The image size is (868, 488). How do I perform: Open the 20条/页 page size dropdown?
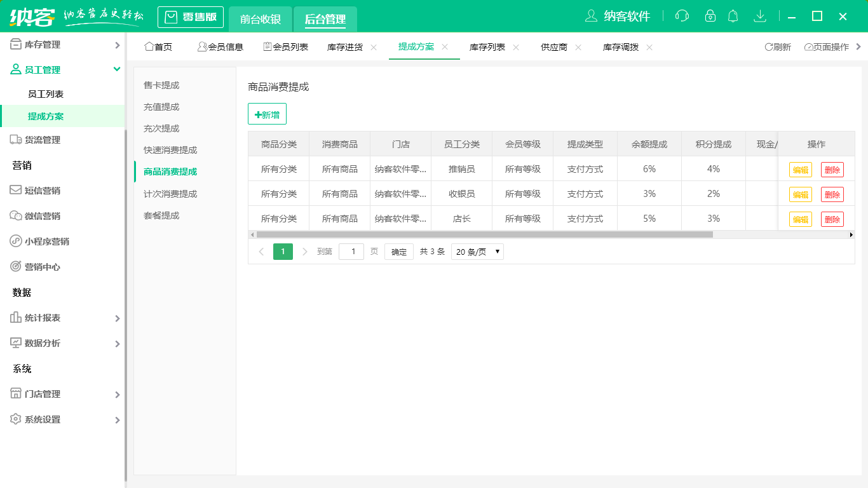477,251
